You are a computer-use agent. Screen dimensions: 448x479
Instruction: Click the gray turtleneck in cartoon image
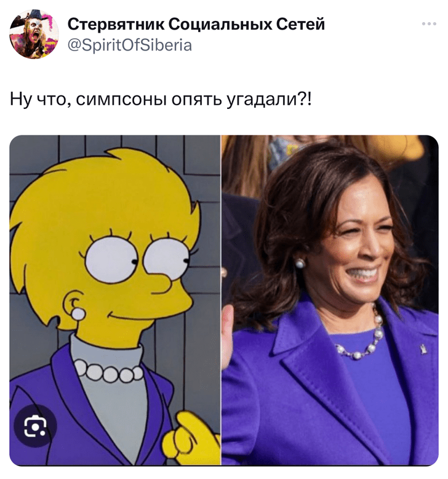click(x=111, y=397)
